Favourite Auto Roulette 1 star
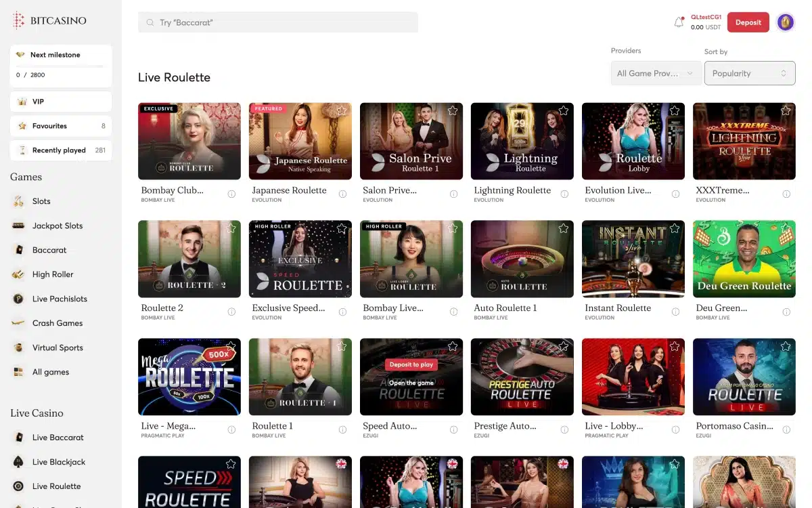This screenshot has height=508, width=812. click(x=564, y=229)
